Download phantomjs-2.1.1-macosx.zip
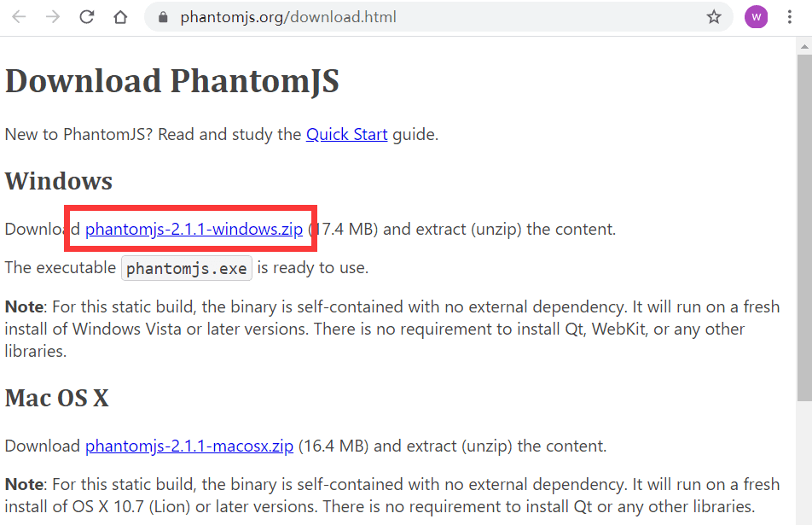Viewport: 812px width, 525px height. pos(189,446)
